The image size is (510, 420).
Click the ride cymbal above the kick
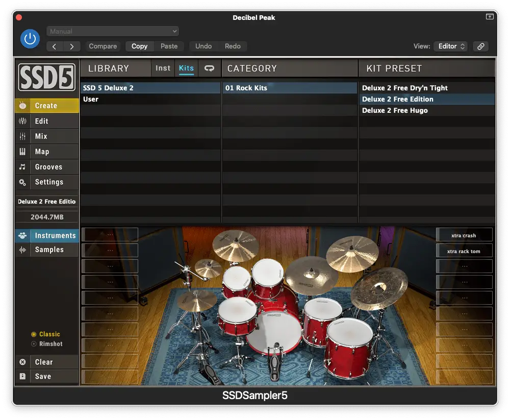pos(311,275)
